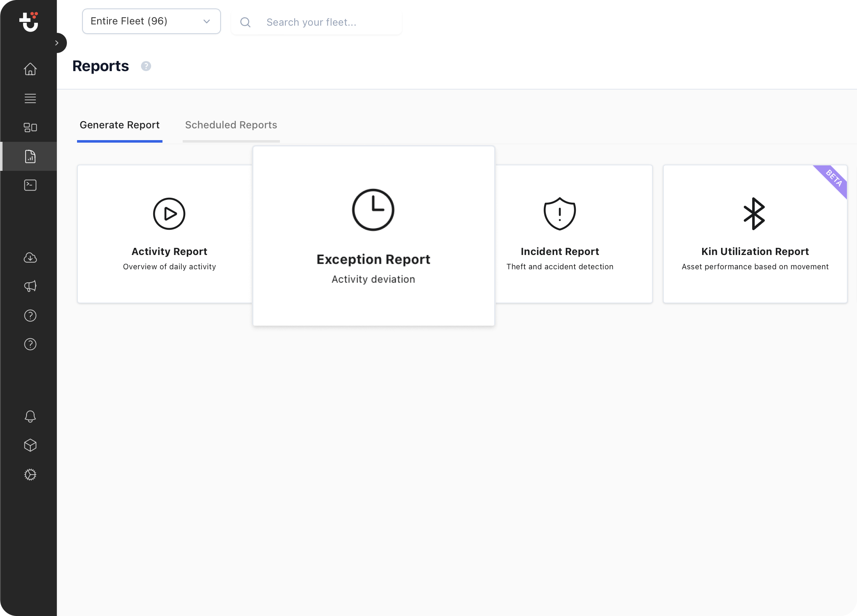Viewport: 857px width, 616px height.
Task: Select the Generate Report tab
Action: click(120, 125)
